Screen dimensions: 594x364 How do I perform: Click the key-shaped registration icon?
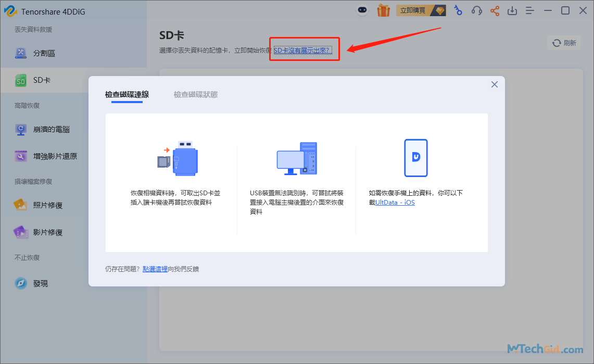point(458,10)
